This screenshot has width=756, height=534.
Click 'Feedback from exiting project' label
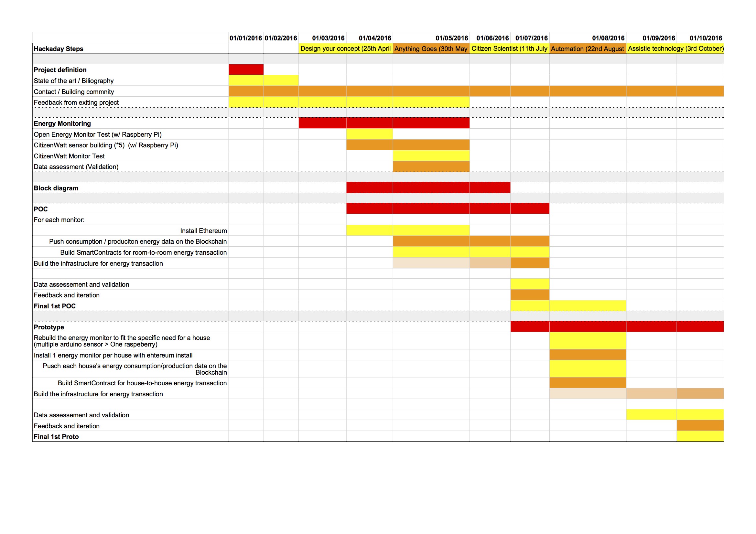point(76,102)
